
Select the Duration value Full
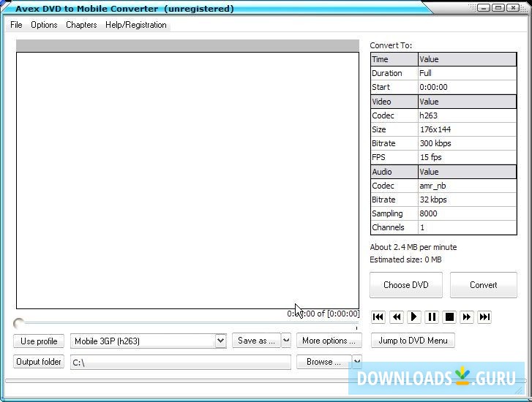467,73
